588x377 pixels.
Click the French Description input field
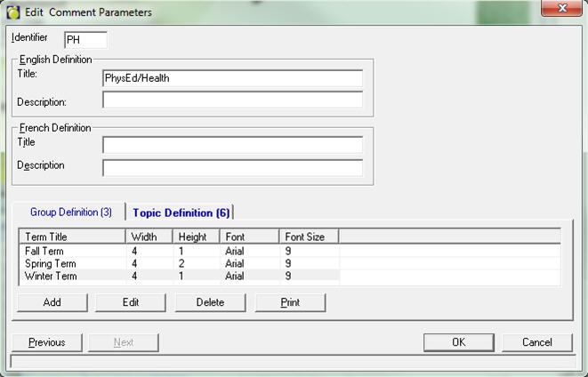pos(232,168)
